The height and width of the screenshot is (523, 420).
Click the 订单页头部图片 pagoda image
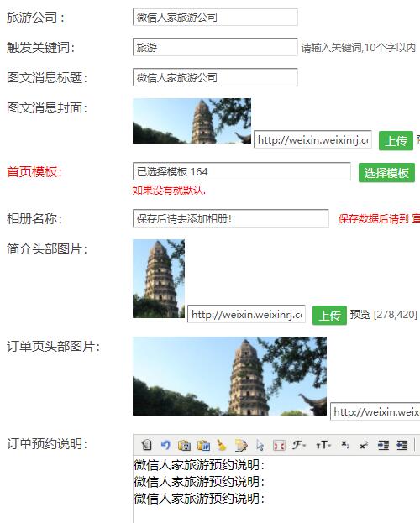point(229,376)
